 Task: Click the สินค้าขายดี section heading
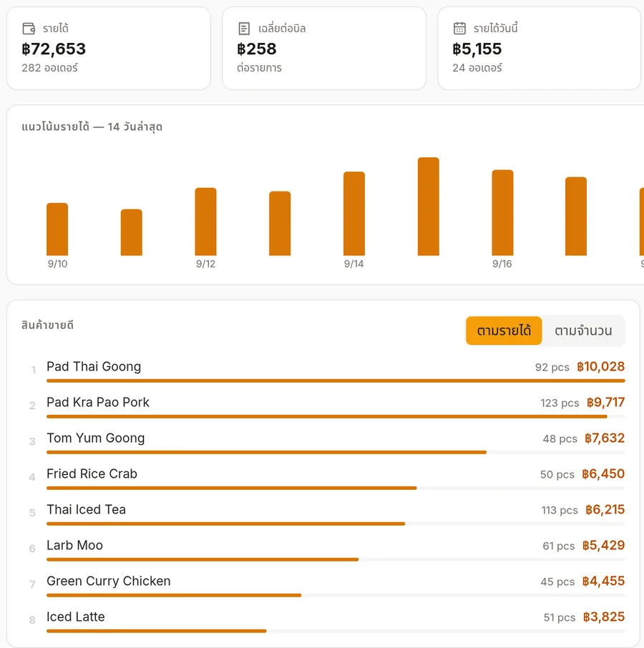47,325
